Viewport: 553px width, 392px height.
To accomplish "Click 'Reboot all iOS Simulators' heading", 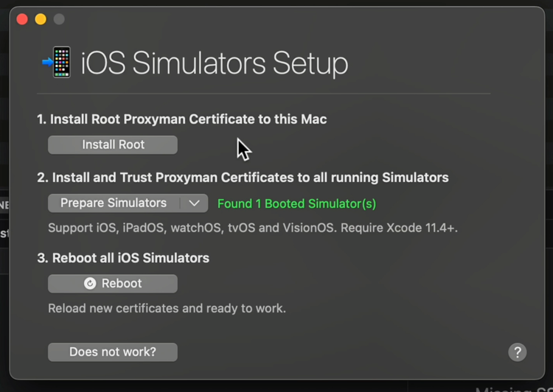I will pyautogui.click(x=123, y=258).
